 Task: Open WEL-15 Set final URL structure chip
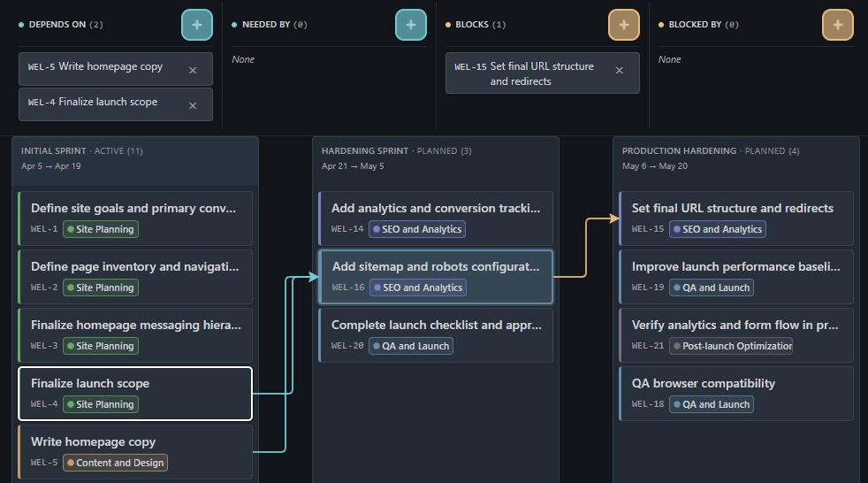point(543,73)
